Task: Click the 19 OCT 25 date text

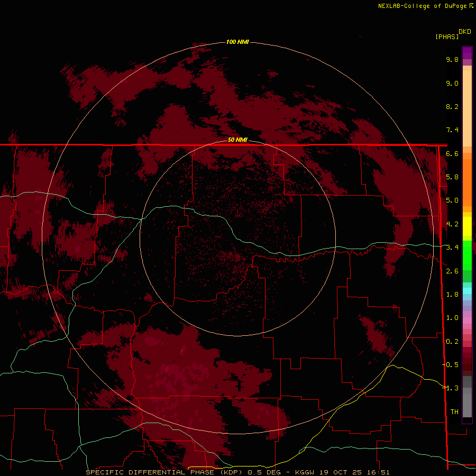Action: (340, 472)
